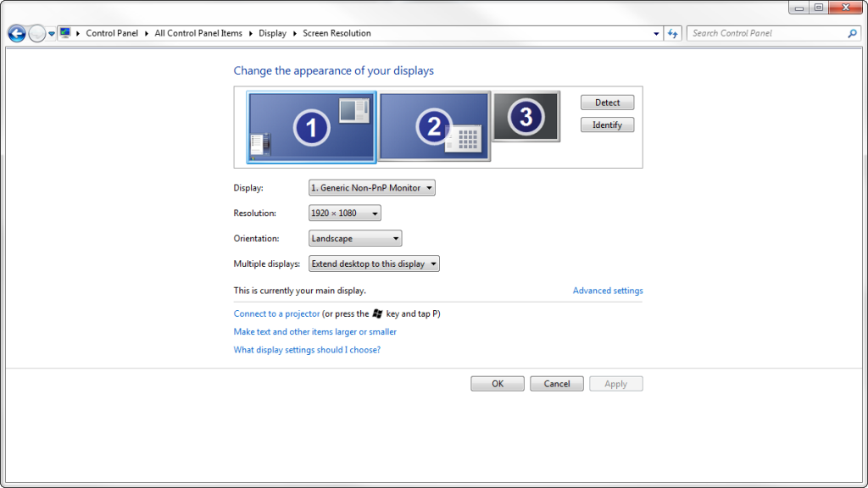Open the Multiple displays dropdown

coord(374,264)
